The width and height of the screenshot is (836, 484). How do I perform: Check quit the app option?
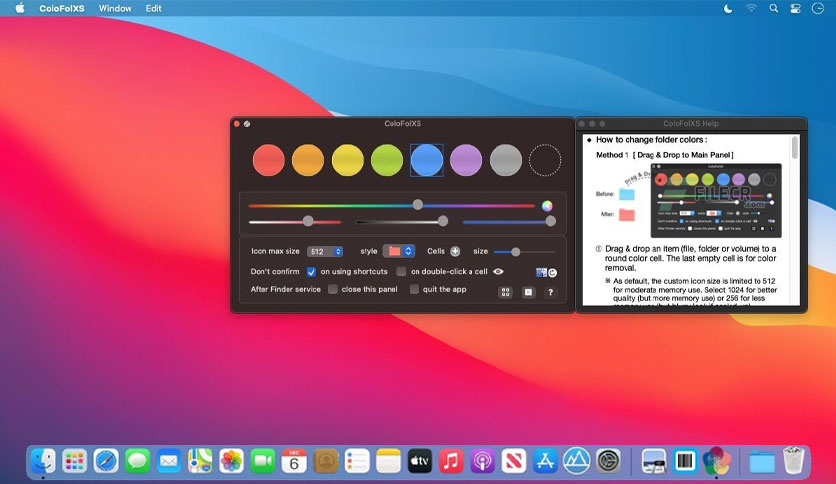(414, 289)
